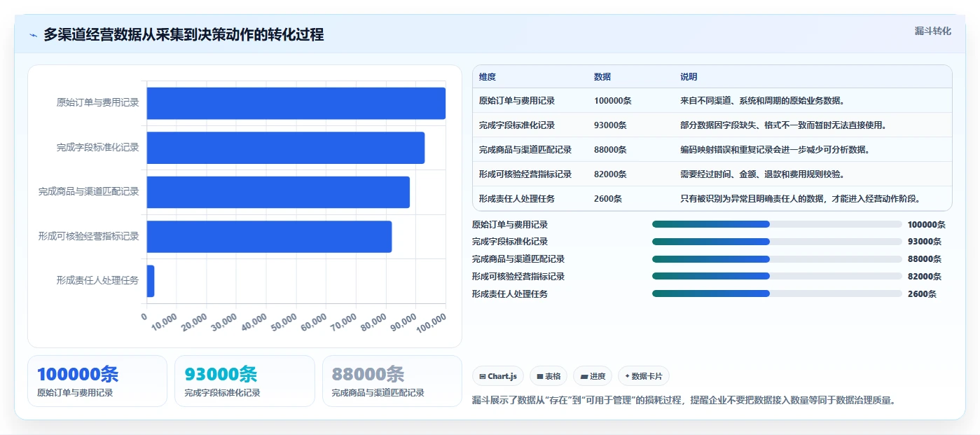Screen dimensions: 980x435
Task: Click the 93000条 value beside the progress bar
Action: 924,242
